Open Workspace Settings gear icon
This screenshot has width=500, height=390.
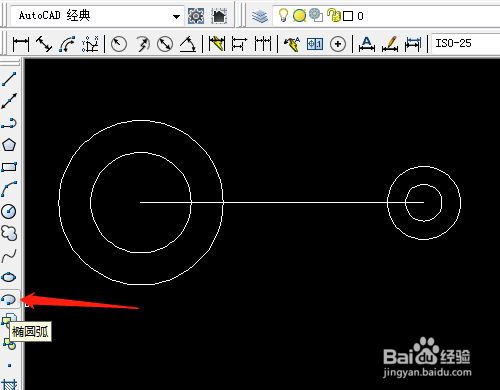[x=196, y=16]
